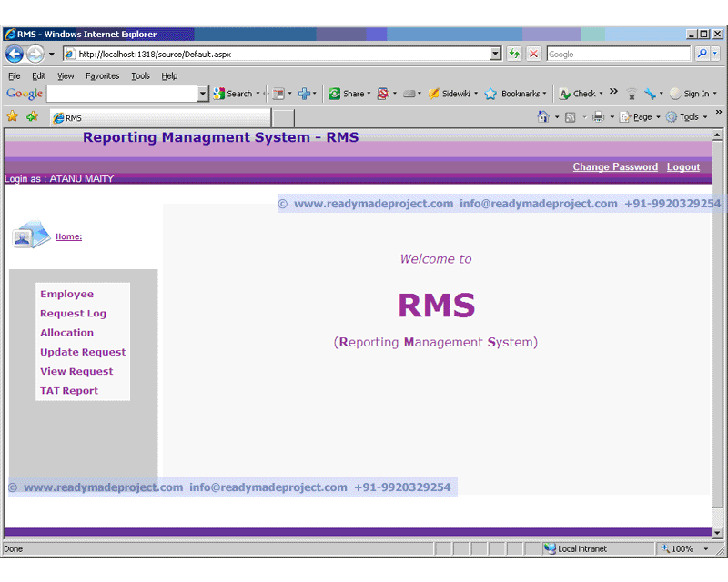Click the Bookmarks star button
This screenshot has width=728, height=582.
(x=512, y=94)
